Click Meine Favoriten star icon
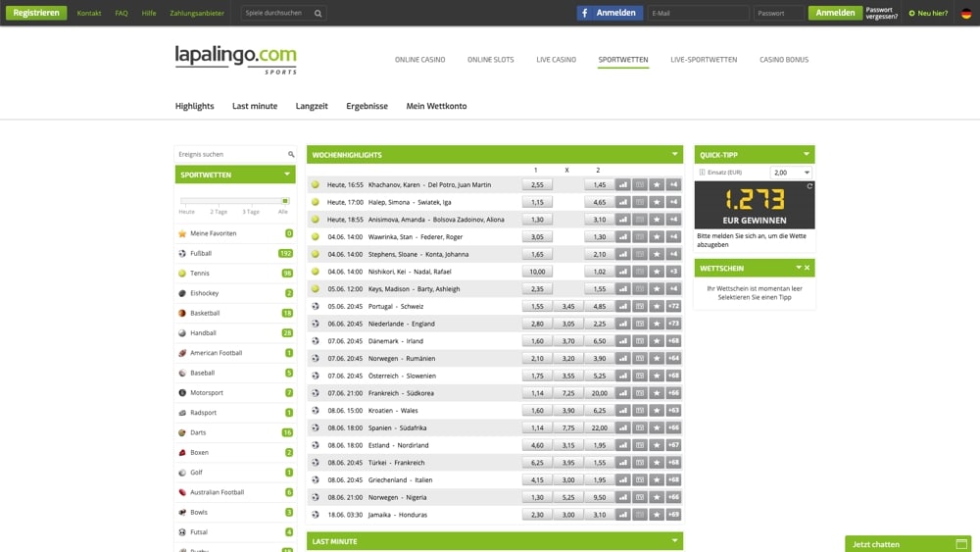 click(x=182, y=233)
